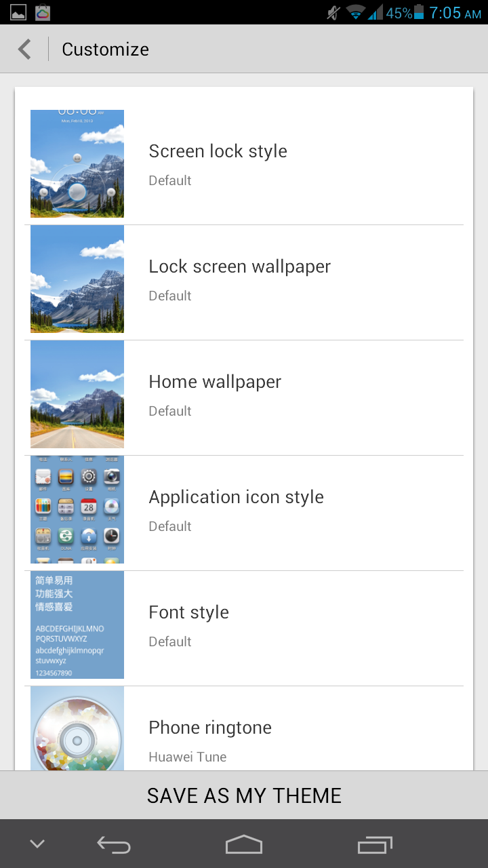Open the Screen lock style thumbnail
488x868 pixels.
click(77, 163)
